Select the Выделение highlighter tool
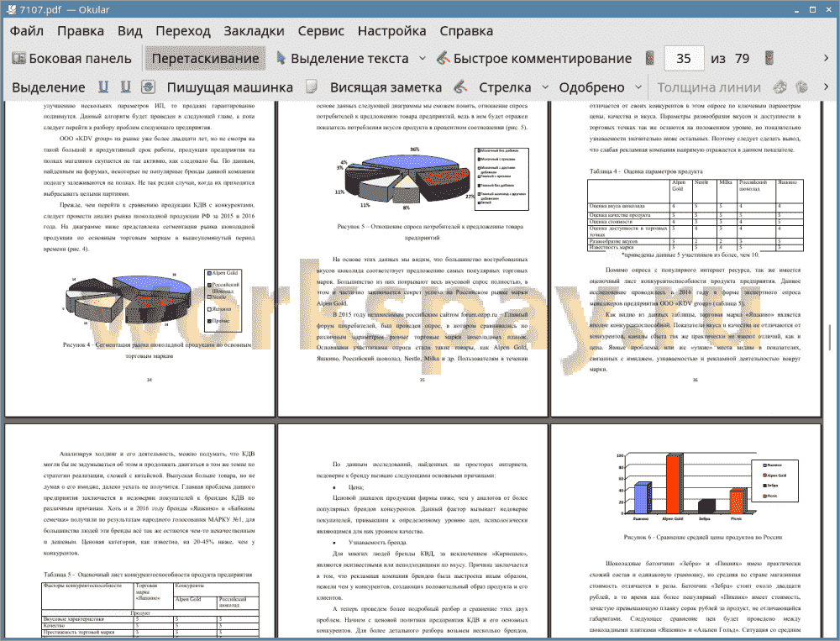The width and height of the screenshot is (840, 641). pyautogui.click(x=49, y=87)
